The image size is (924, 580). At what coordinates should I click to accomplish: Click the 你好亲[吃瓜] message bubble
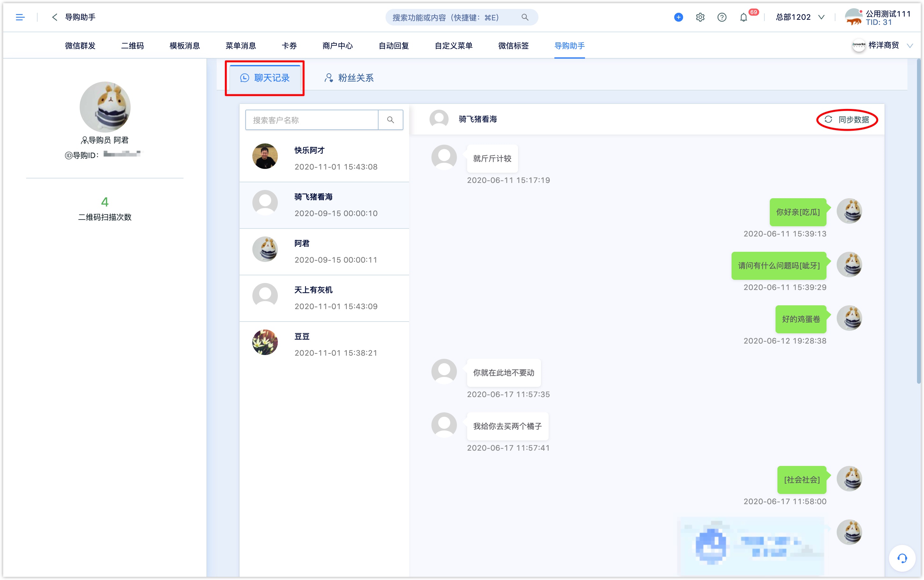tap(798, 212)
